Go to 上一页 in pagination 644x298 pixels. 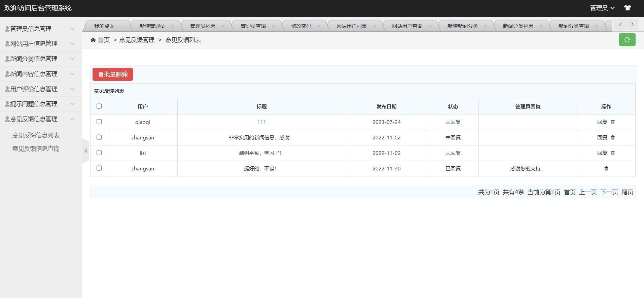588,192
